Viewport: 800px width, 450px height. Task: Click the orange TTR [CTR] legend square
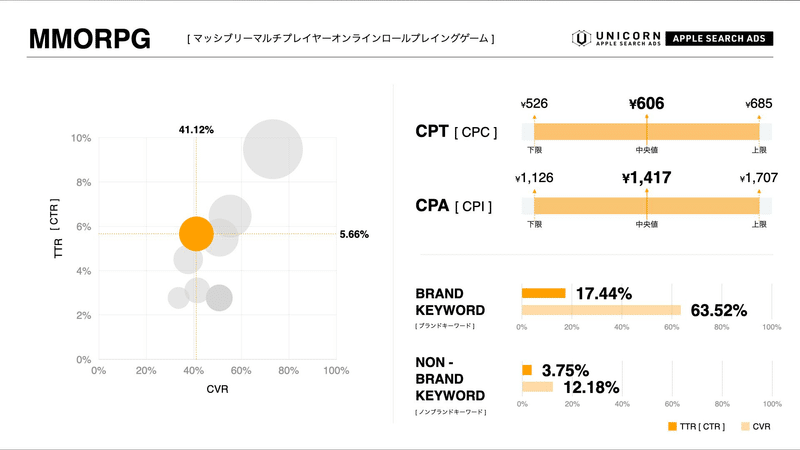pos(672,426)
